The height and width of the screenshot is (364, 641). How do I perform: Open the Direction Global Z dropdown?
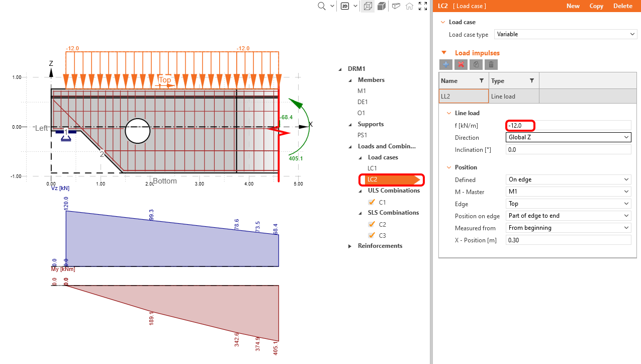pyautogui.click(x=626, y=137)
